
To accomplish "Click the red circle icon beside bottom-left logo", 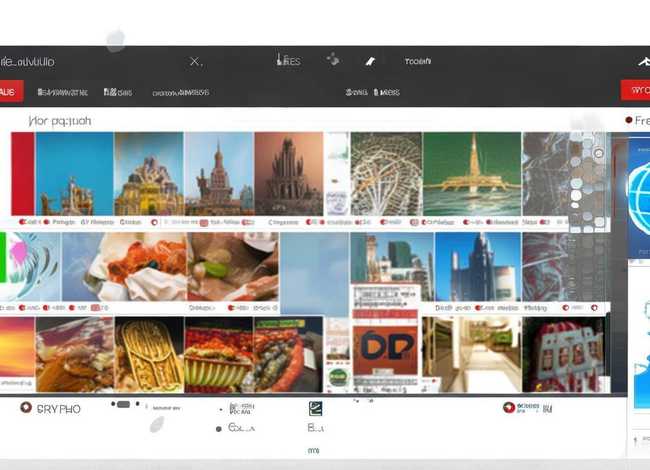I will click(26, 408).
